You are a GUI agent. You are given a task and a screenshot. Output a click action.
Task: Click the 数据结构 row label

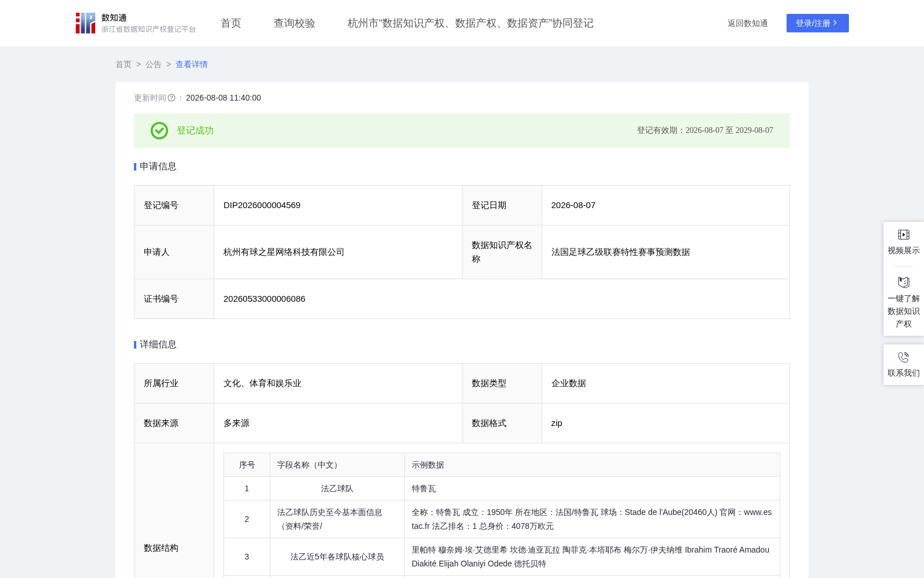pos(161,548)
